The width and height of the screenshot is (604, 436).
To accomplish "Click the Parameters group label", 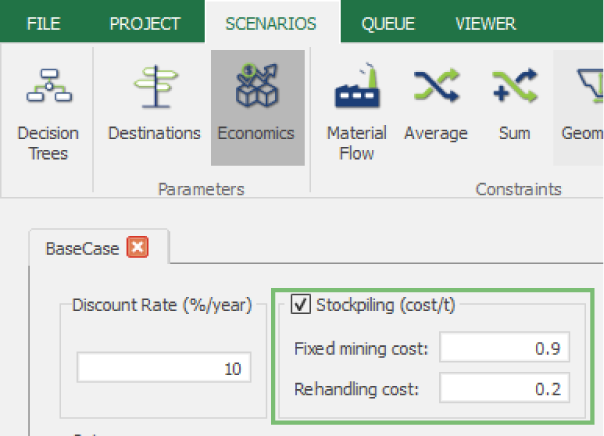I will click(x=201, y=189).
